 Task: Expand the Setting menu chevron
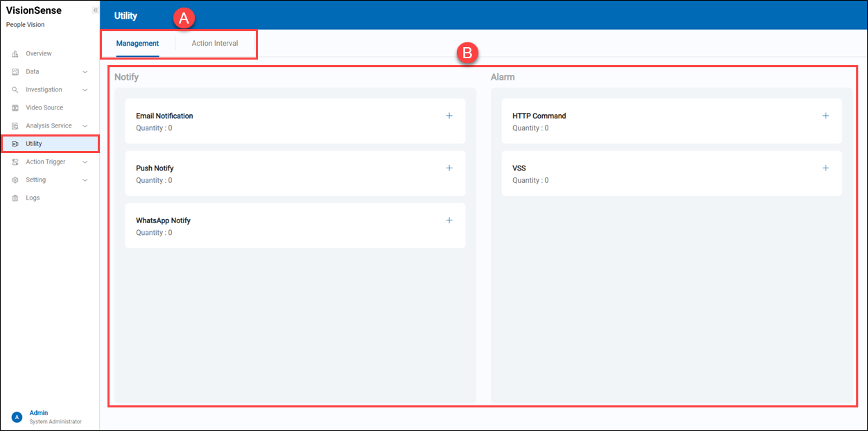tap(85, 180)
